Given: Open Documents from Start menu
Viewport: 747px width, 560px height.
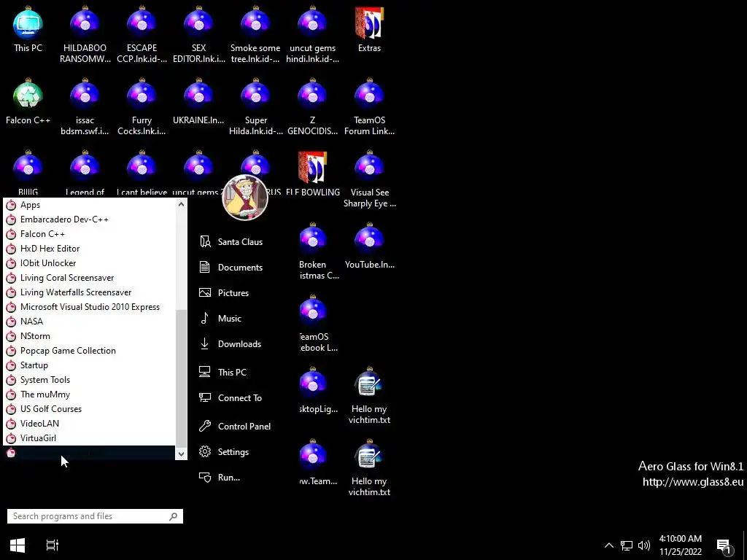Looking at the screenshot, I should (231, 267).
